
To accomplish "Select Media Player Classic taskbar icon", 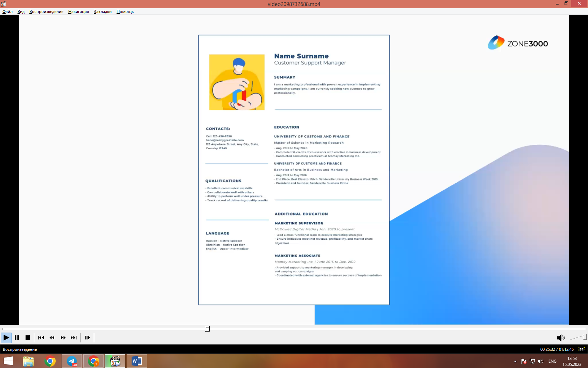I will coord(115,361).
